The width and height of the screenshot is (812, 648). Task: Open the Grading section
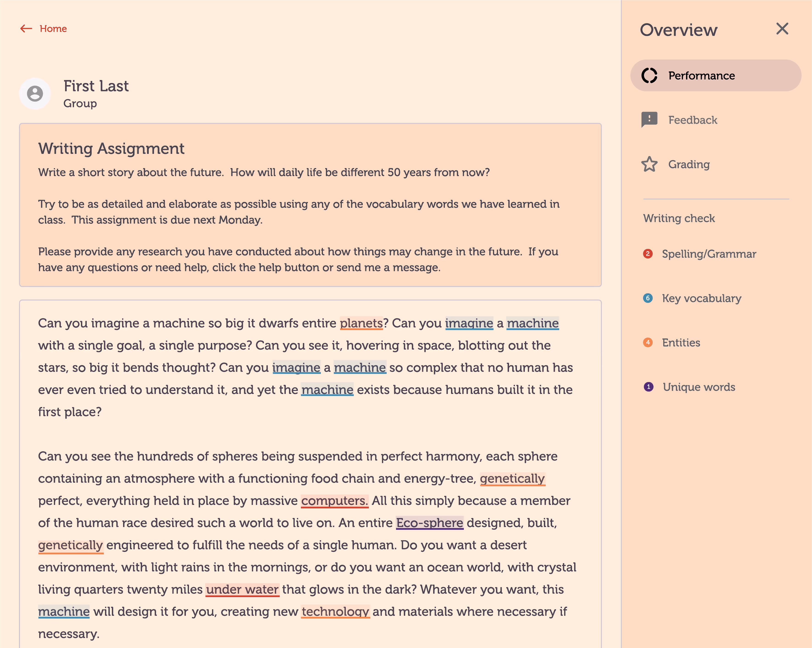coord(689,164)
